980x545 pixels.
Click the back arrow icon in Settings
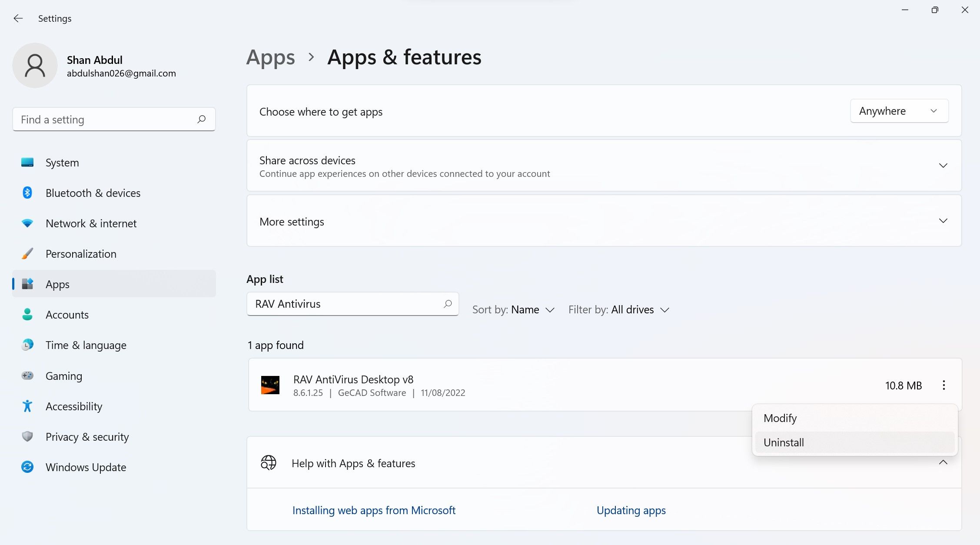tap(18, 18)
